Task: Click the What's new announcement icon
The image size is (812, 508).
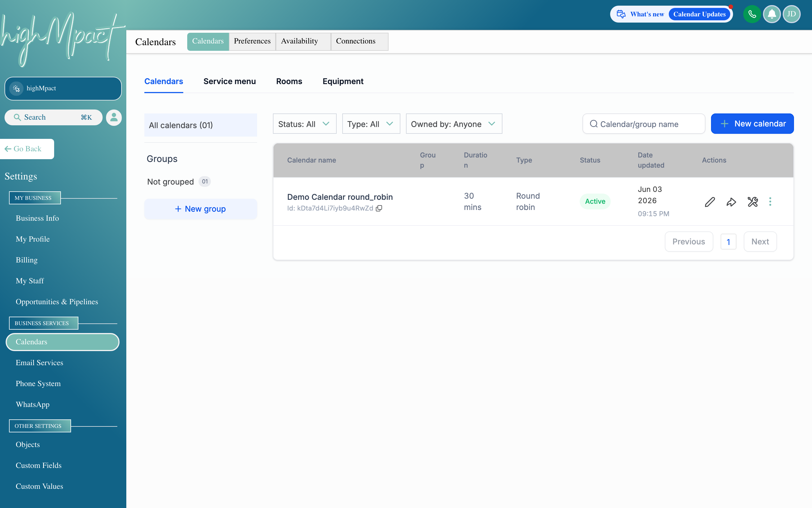Action: tap(621, 14)
